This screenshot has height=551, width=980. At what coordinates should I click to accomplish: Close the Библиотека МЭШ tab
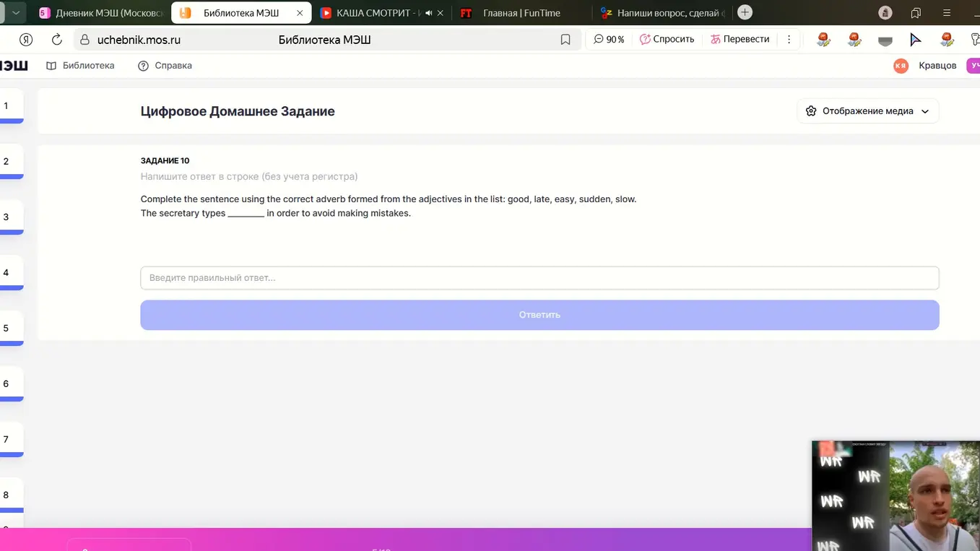pyautogui.click(x=300, y=13)
